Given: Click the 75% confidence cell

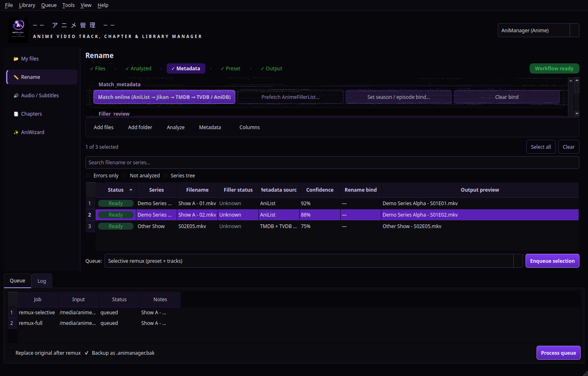Looking at the screenshot, I should (x=320, y=226).
